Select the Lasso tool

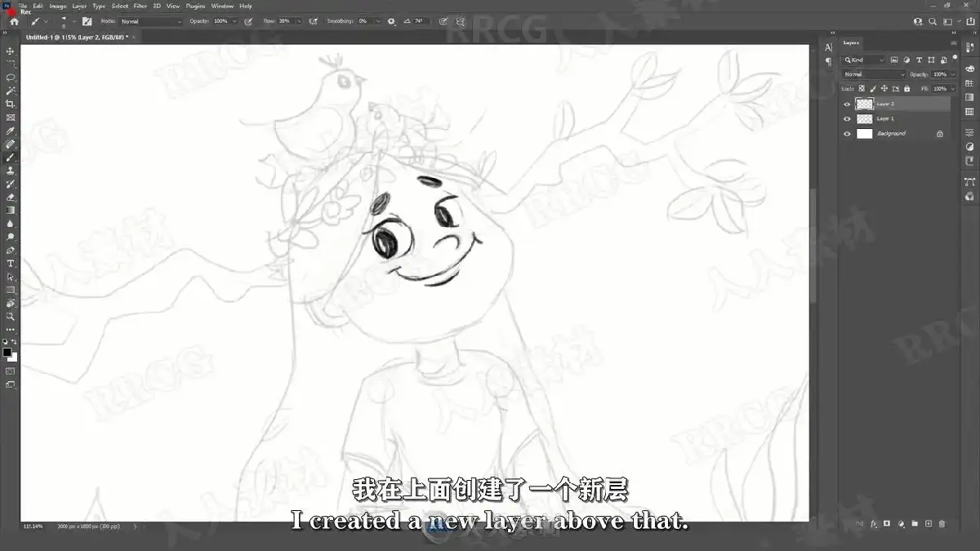tap(11, 78)
